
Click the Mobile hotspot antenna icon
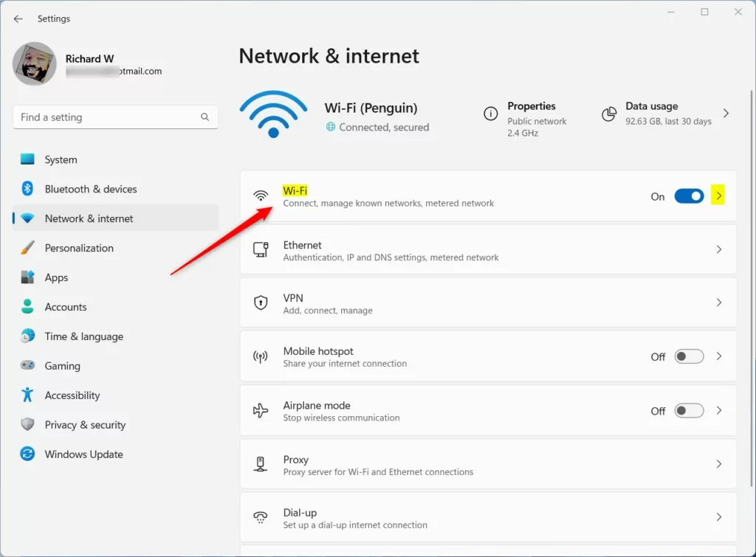261,356
